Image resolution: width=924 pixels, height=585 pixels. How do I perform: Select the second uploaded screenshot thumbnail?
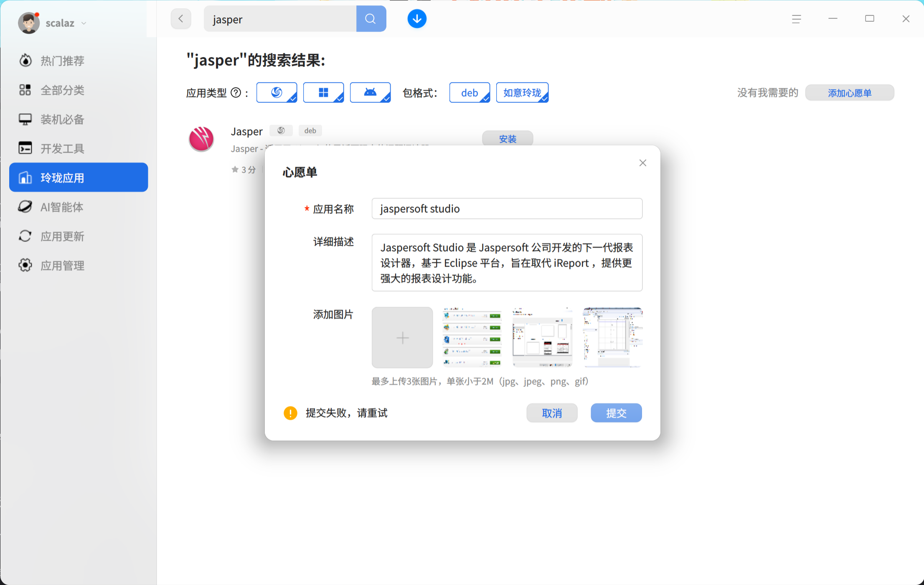[x=542, y=338]
